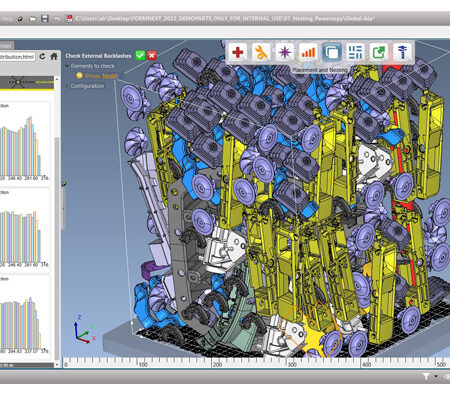450x395 pixels.
Task: Click the red cross icon in the floating toolbar
Action: [x=237, y=52]
